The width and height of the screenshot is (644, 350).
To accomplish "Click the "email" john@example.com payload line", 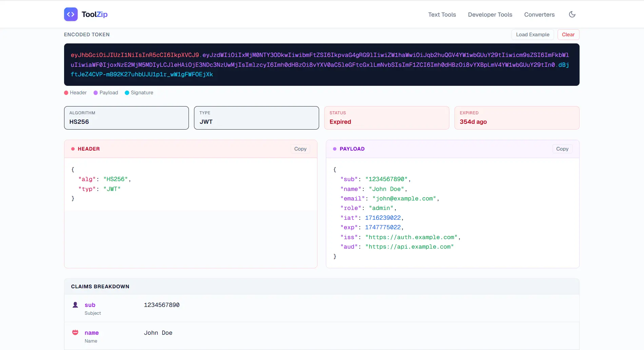I will (390, 198).
